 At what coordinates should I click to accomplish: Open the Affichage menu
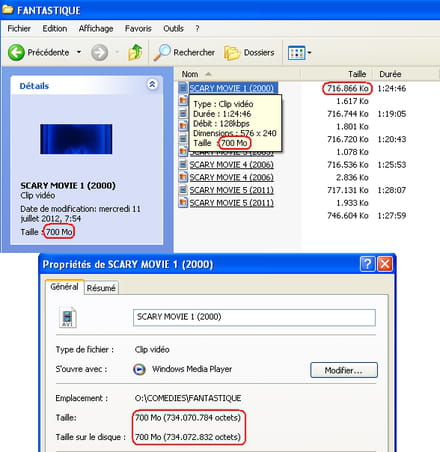pos(96,29)
